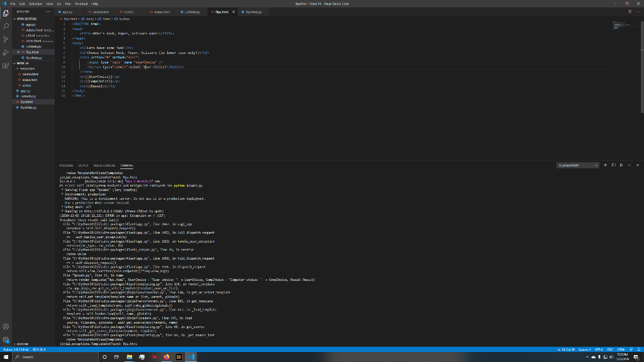Viewport: 644px width, 362px height.
Task: Open app.py in the Explorer tree
Action: click(26, 90)
